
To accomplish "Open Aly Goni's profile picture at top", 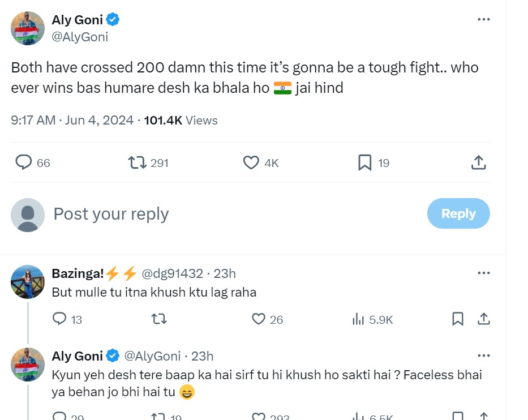I will pyautogui.click(x=28, y=28).
